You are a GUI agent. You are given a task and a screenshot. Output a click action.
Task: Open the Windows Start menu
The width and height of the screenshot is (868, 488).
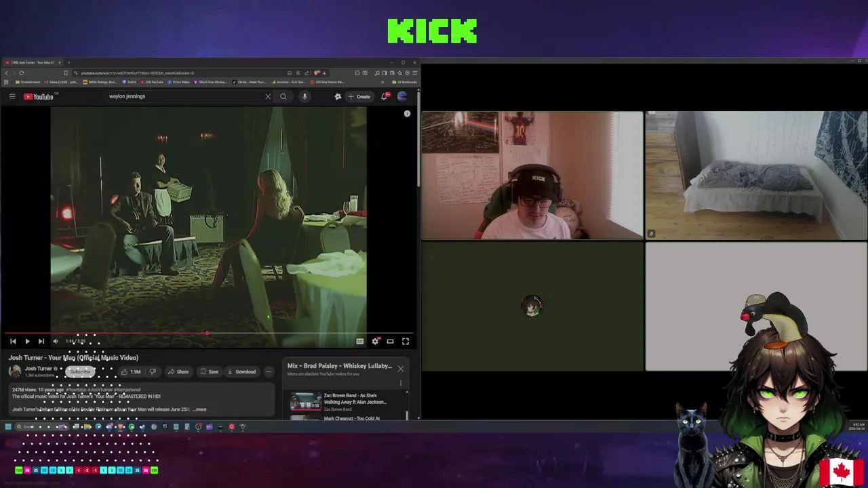coord(8,427)
